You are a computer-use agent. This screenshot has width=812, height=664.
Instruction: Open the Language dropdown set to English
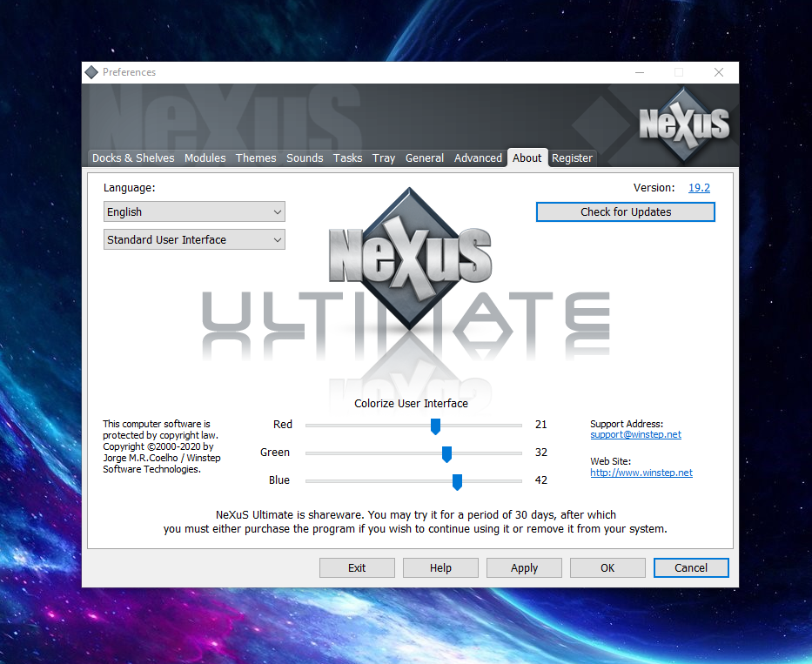click(194, 212)
